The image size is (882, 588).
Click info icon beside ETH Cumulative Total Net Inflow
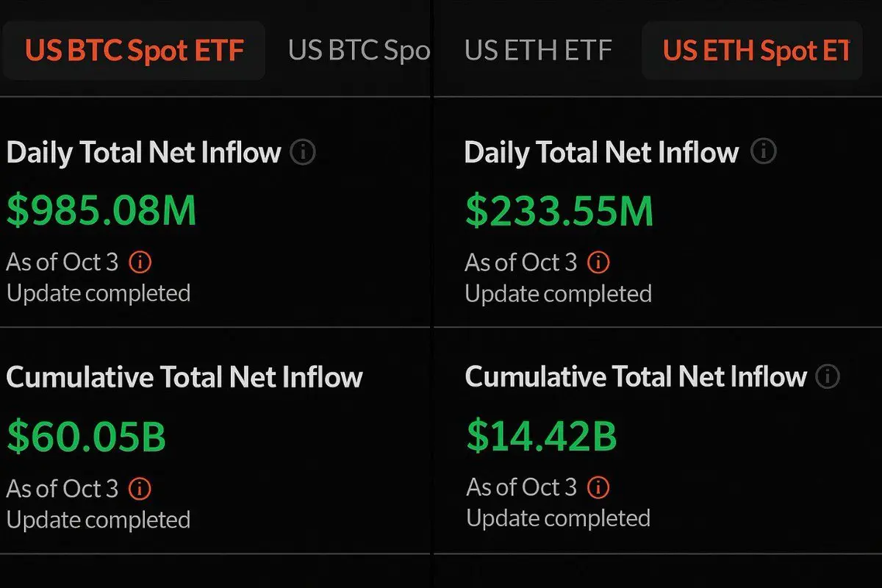coord(828,377)
